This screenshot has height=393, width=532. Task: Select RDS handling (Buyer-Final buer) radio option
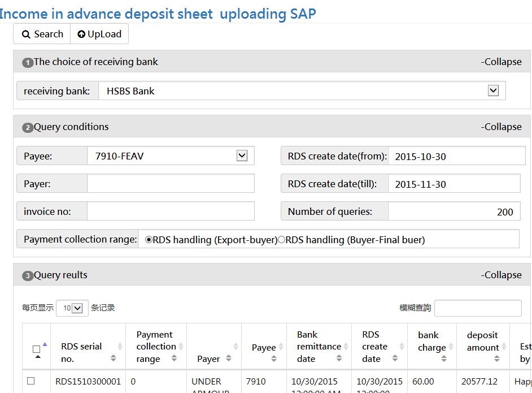coord(282,240)
